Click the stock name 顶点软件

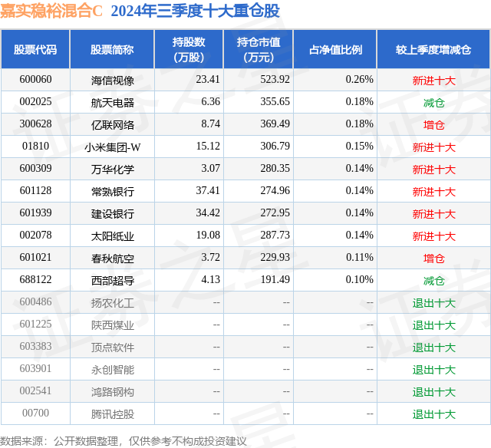tap(113, 348)
